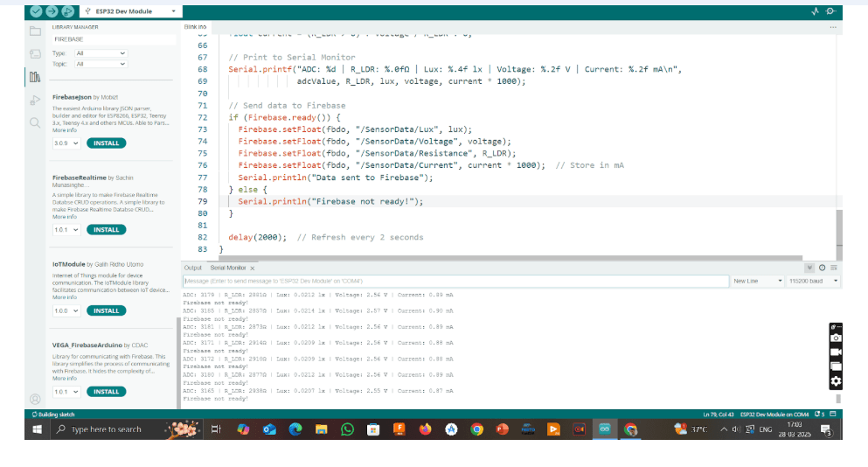Select the Blink.ino editor tab
Image resolution: width=868 pixels, height=467 pixels.
(195, 27)
